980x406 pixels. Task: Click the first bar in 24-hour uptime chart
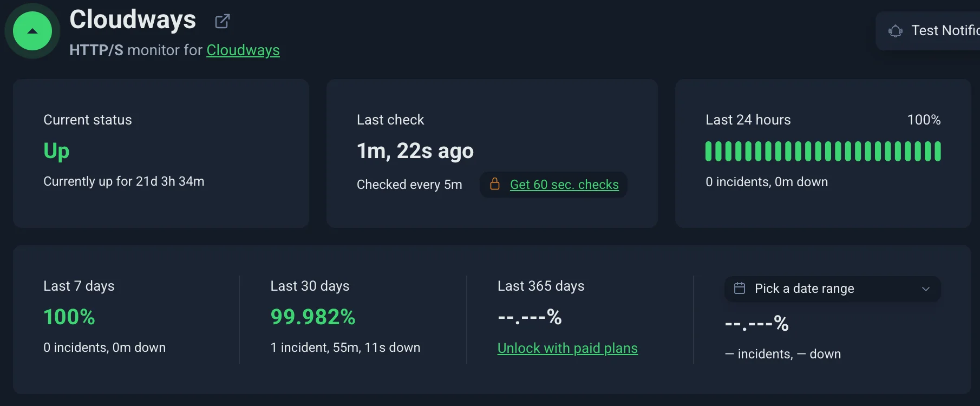point(708,151)
